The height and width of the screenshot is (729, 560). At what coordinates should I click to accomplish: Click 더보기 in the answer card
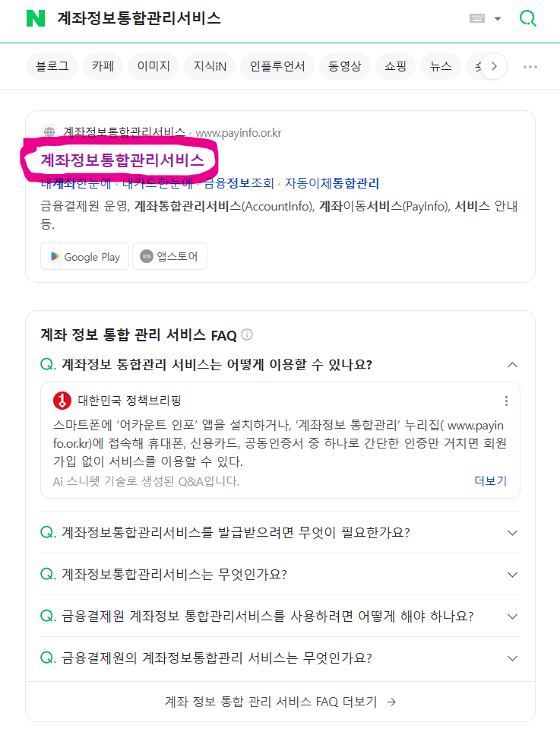490,480
